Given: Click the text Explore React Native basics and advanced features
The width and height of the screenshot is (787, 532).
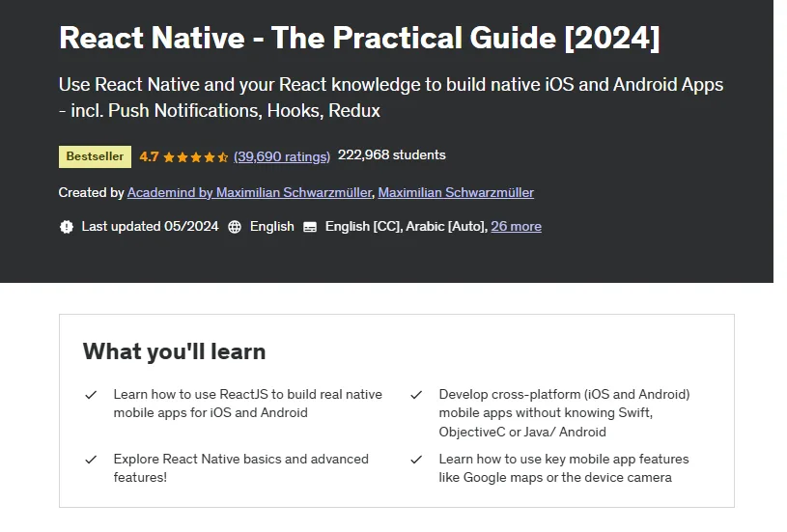Looking at the screenshot, I should 240,467.
